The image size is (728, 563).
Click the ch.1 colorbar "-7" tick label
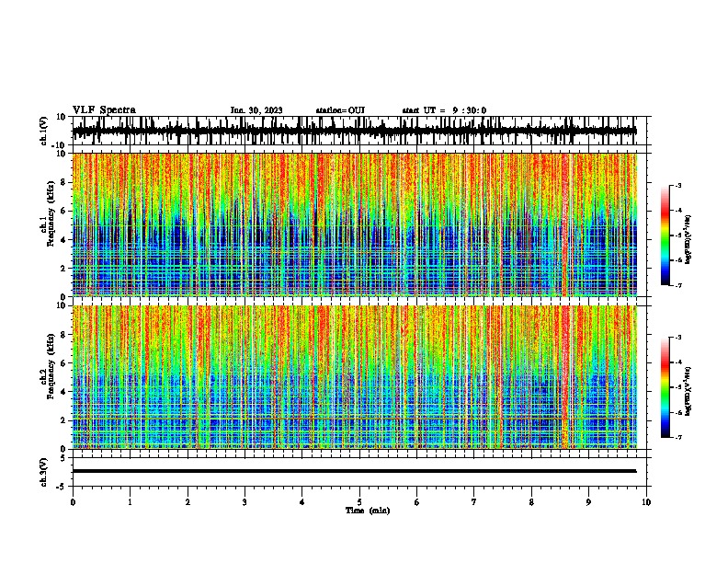pos(678,285)
